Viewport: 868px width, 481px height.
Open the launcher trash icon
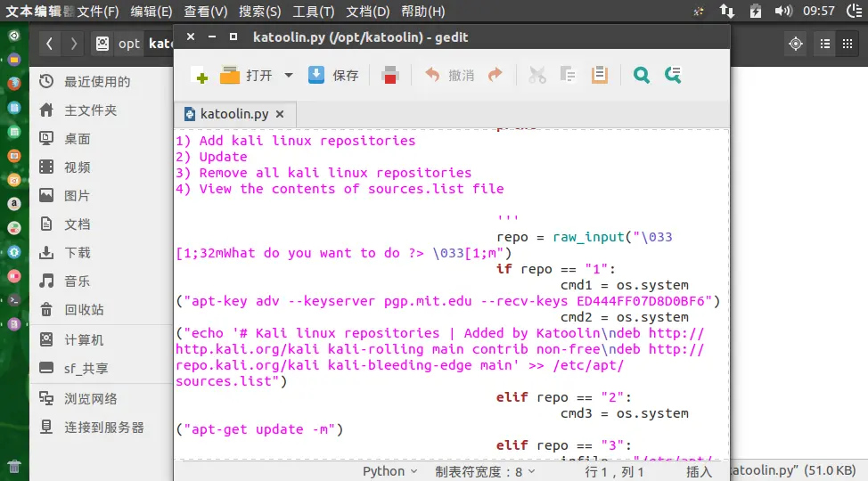pos(14,467)
